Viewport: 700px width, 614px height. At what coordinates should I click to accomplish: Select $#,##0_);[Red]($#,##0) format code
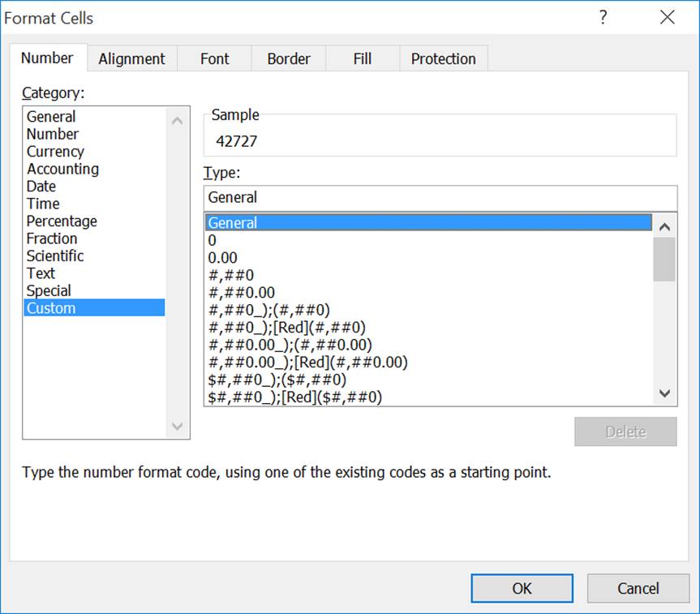click(x=428, y=397)
